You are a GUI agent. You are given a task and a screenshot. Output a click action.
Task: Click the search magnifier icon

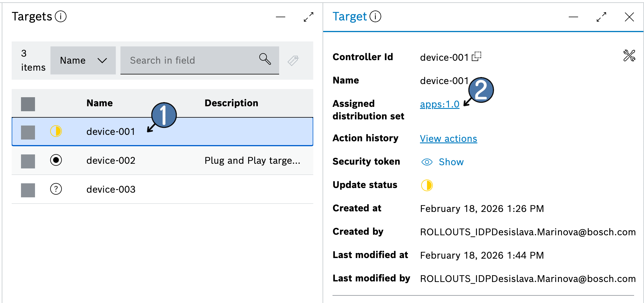point(265,59)
